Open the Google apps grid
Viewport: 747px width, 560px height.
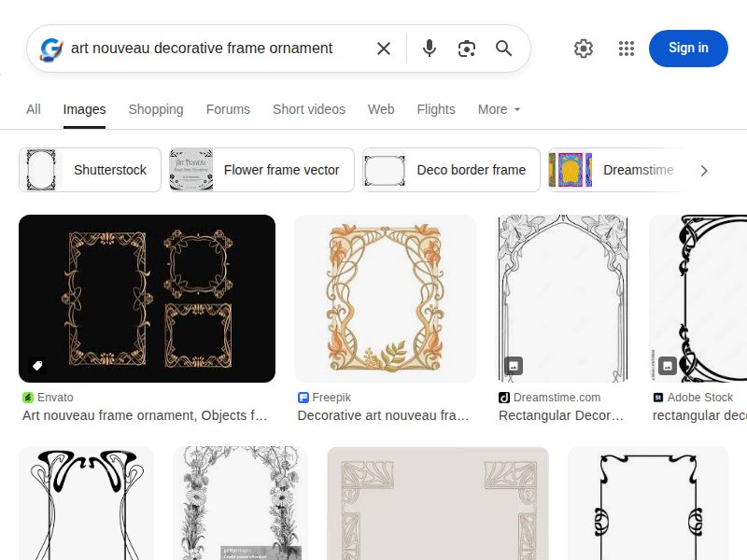pyautogui.click(x=627, y=49)
